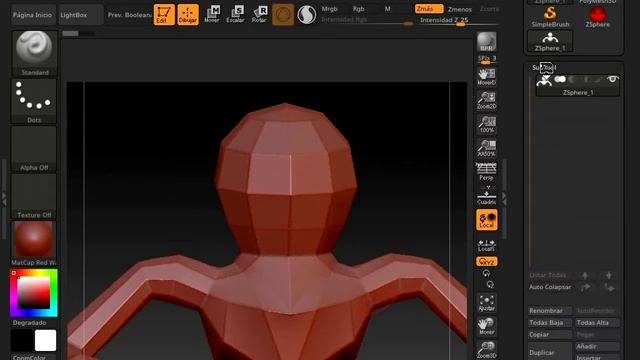This screenshot has width=640, height=360.
Task: Click the Zoom3D icon
Action: (x=487, y=350)
